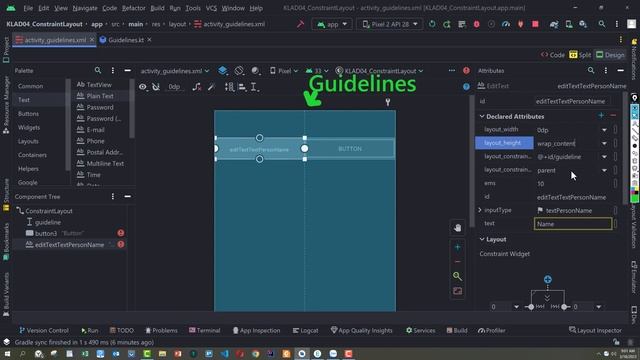Screen dimensions: 640x360
Task: Click the Align icon in design toolbar
Action: click(x=242, y=87)
